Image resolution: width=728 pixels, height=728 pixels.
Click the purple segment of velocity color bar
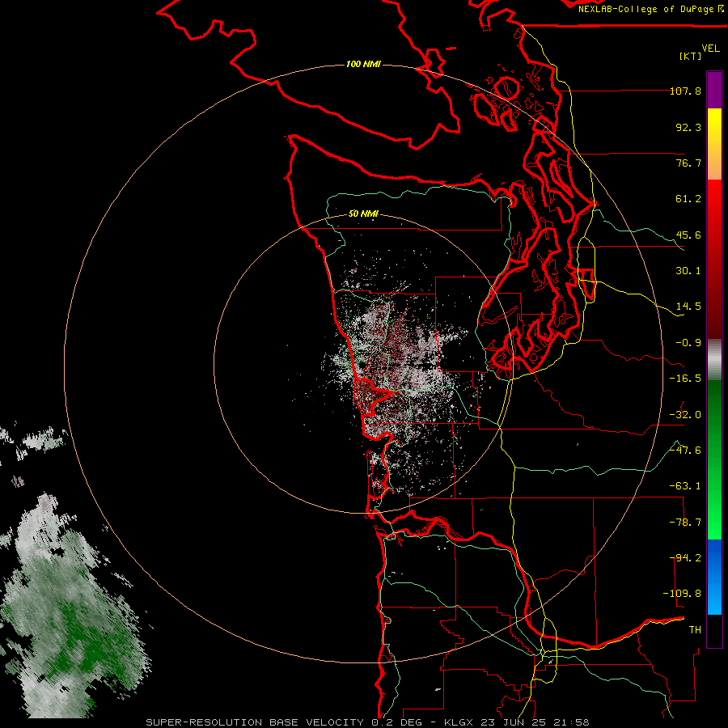point(714,90)
